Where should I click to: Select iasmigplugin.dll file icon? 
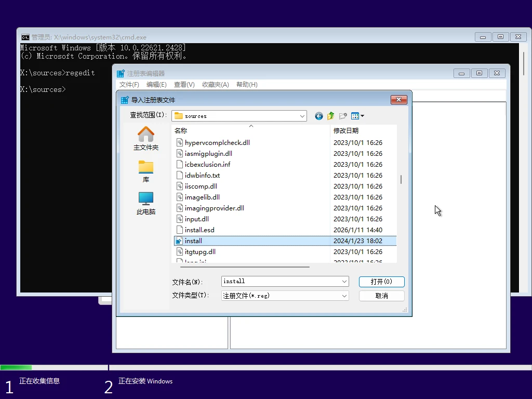pos(180,153)
